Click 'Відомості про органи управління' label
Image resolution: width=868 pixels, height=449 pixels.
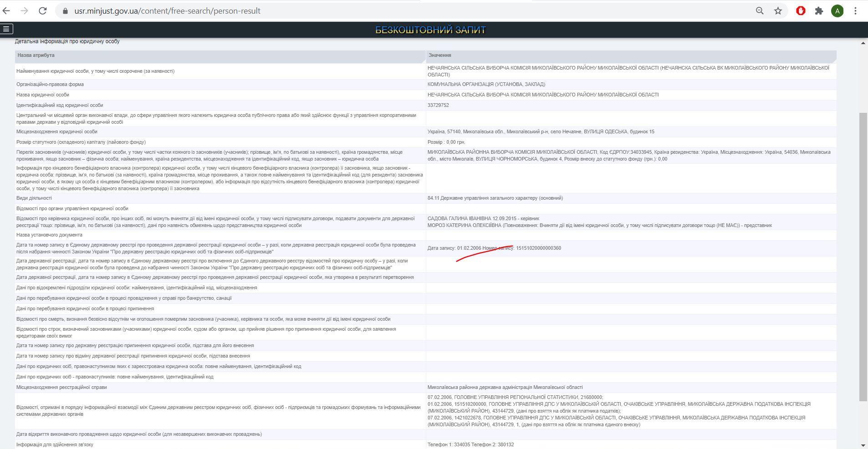72,208
